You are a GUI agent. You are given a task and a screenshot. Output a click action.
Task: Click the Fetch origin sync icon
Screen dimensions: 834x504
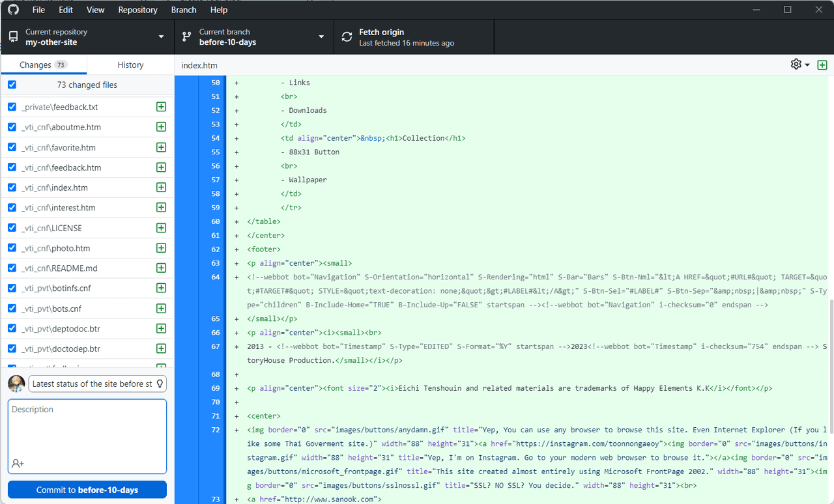347,37
